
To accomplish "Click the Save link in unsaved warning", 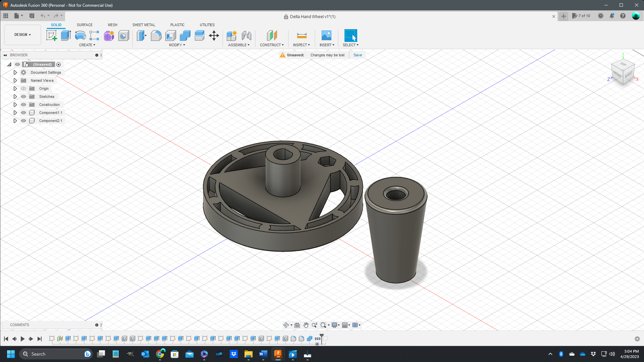I will (x=358, y=55).
